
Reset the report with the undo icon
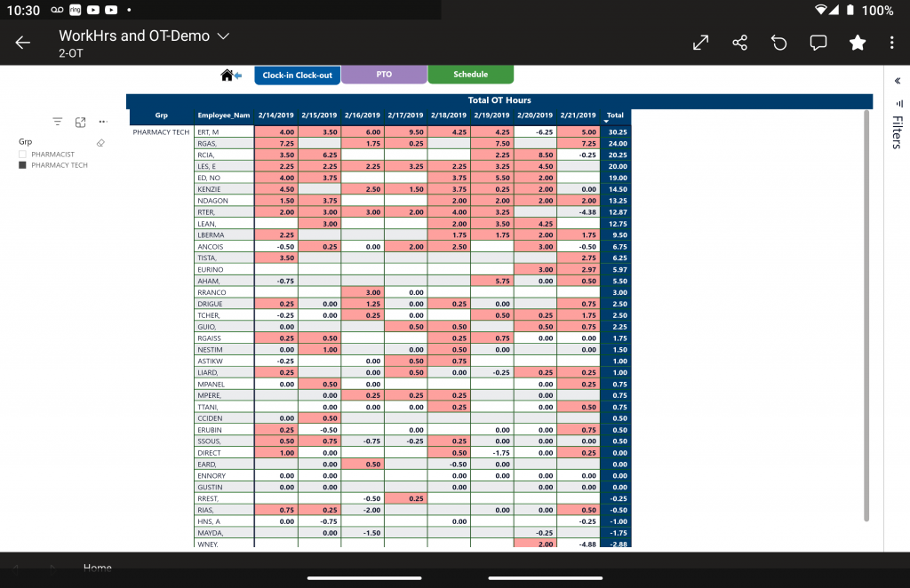(779, 43)
